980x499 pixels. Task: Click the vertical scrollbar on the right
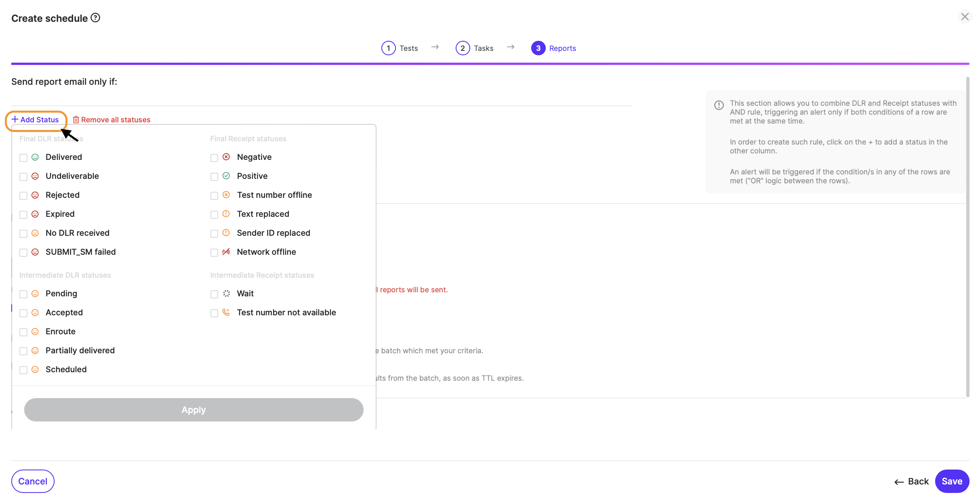tap(967, 237)
